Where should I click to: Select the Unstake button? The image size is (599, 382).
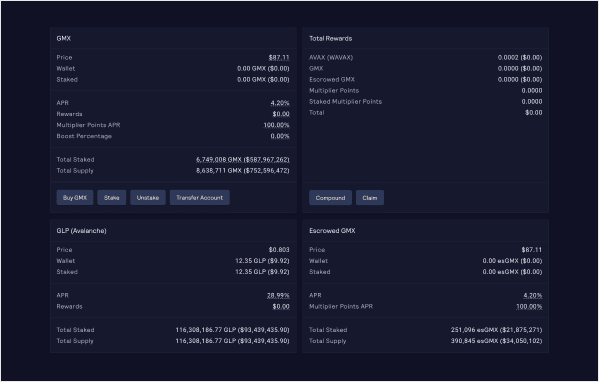pos(148,197)
